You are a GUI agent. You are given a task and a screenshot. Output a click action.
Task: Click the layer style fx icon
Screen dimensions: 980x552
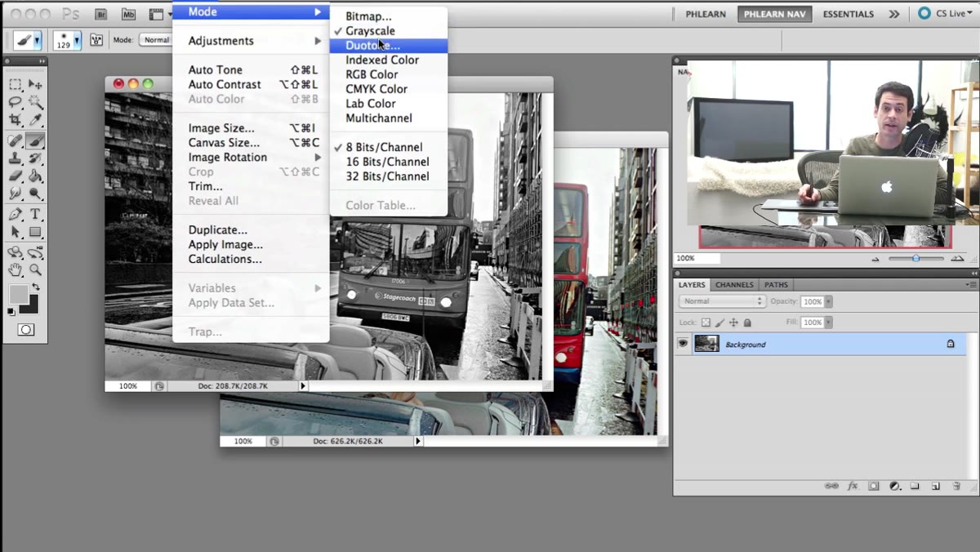[853, 485]
